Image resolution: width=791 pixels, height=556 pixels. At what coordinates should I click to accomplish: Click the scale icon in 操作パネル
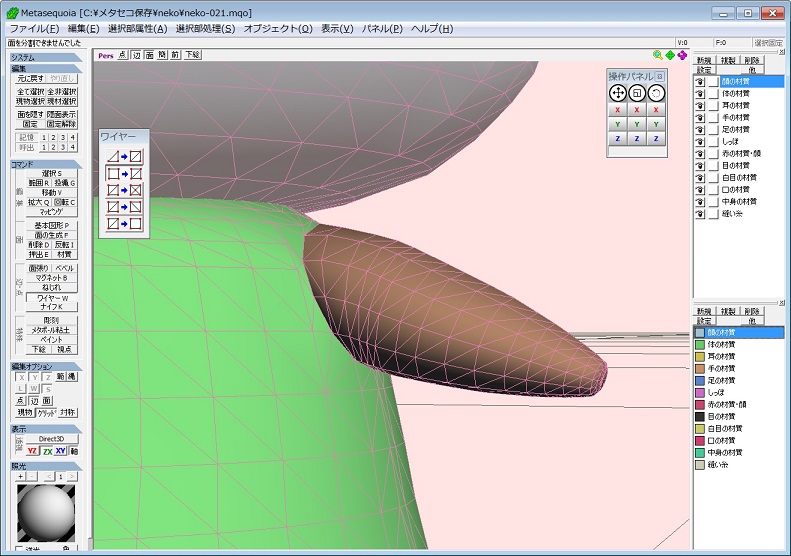[637, 92]
